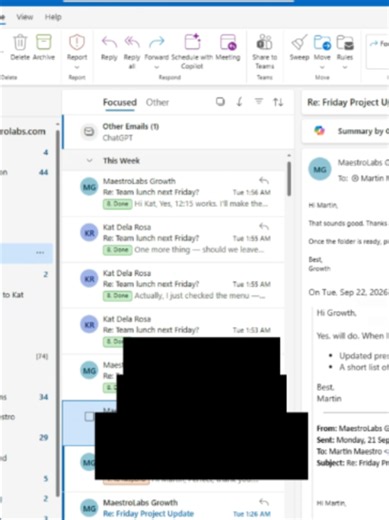Switch to the Focused inbox tab
Image resolution: width=389 pixels, height=520 pixels.
[x=120, y=102]
